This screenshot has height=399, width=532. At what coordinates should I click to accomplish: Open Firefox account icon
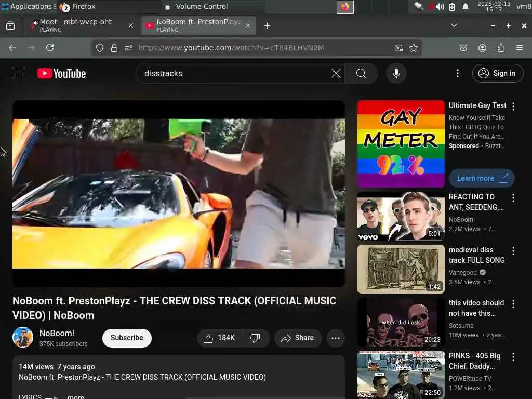pos(482,48)
